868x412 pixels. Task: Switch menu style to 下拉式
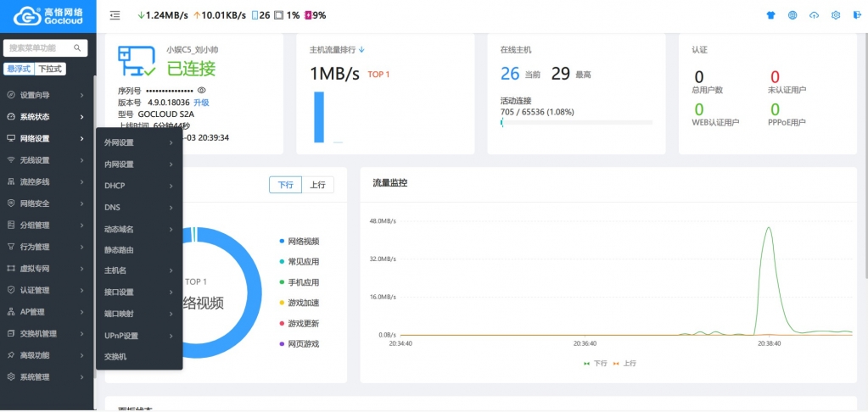tap(50, 70)
